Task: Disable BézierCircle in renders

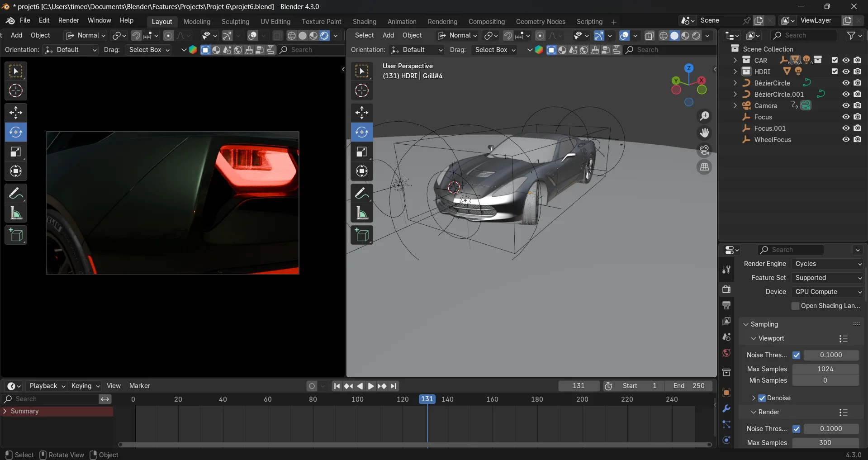Action: [x=858, y=83]
